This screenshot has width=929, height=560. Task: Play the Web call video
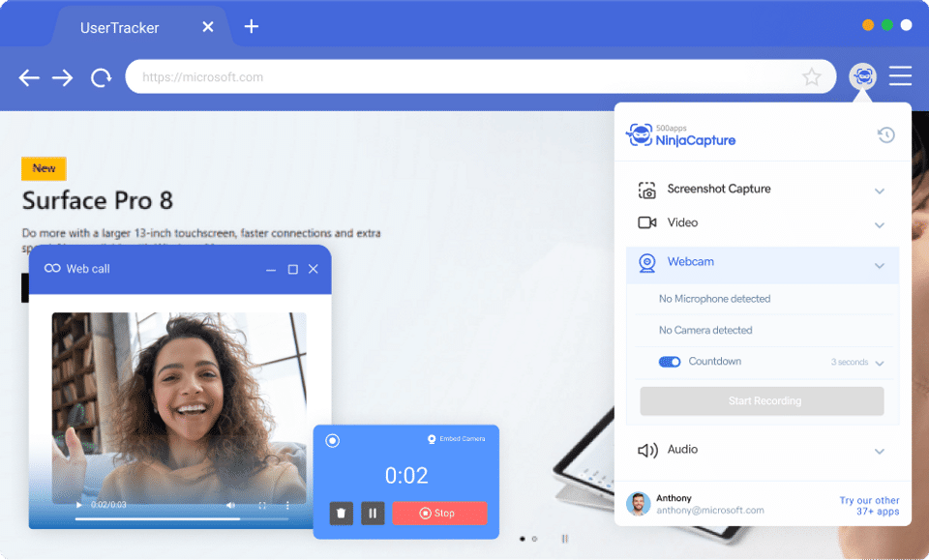pyautogui.click(x=78, y=505)
